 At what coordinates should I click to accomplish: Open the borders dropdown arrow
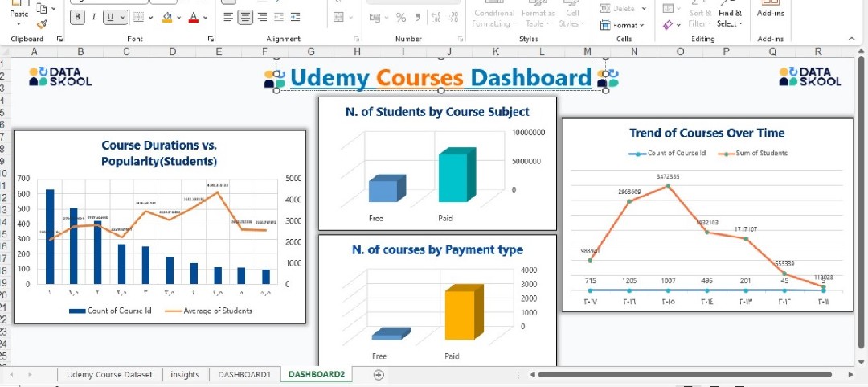[151, 17]
